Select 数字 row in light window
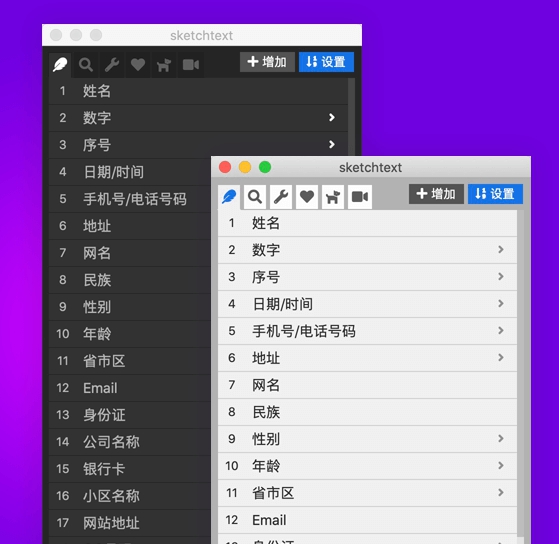Image resolution: width=559 pixels, height=544 pixels. (367, 250)
